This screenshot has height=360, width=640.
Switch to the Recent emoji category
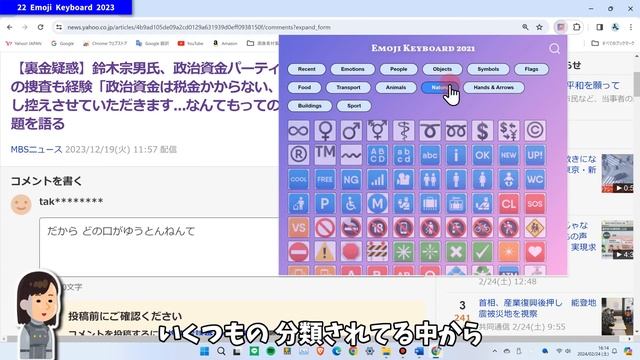pyautogui.click(x=307, y=69)
